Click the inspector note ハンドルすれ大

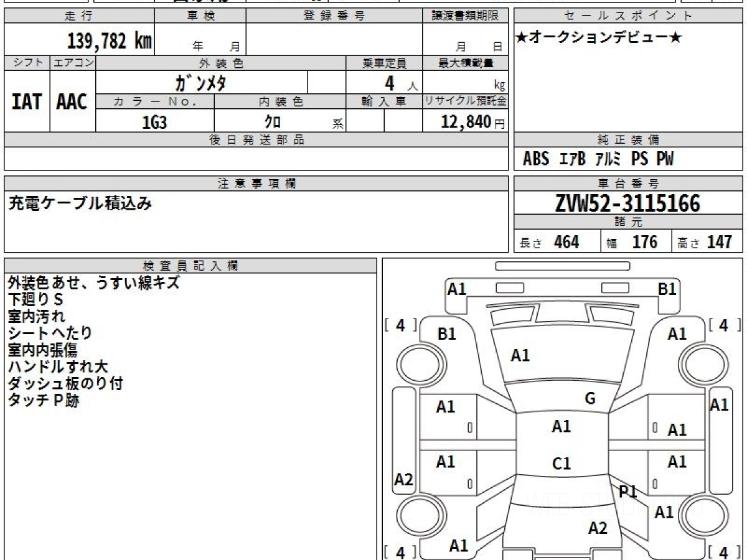pyautogui.click(x=58, y=367)
